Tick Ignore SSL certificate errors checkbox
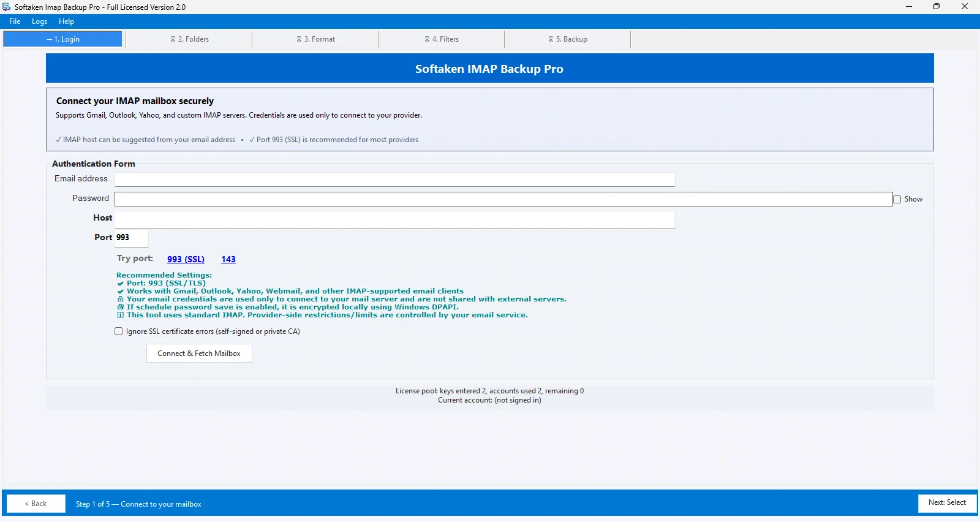 click(119, 331)
